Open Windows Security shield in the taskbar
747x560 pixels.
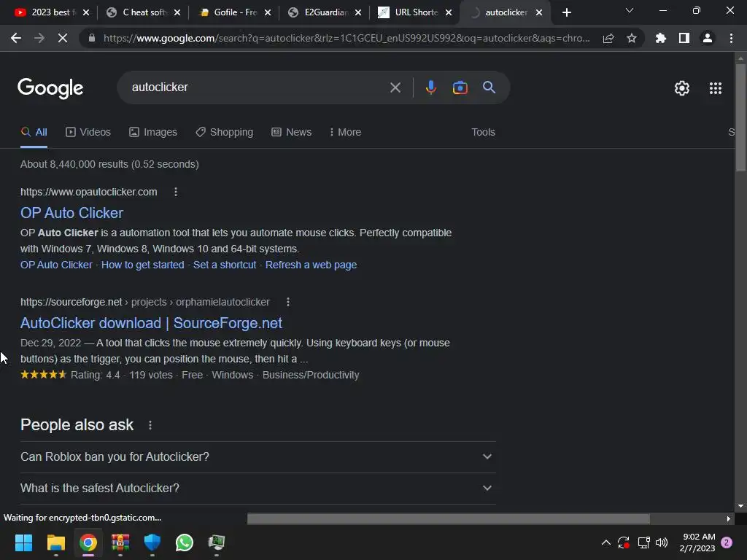click(152, 542)
